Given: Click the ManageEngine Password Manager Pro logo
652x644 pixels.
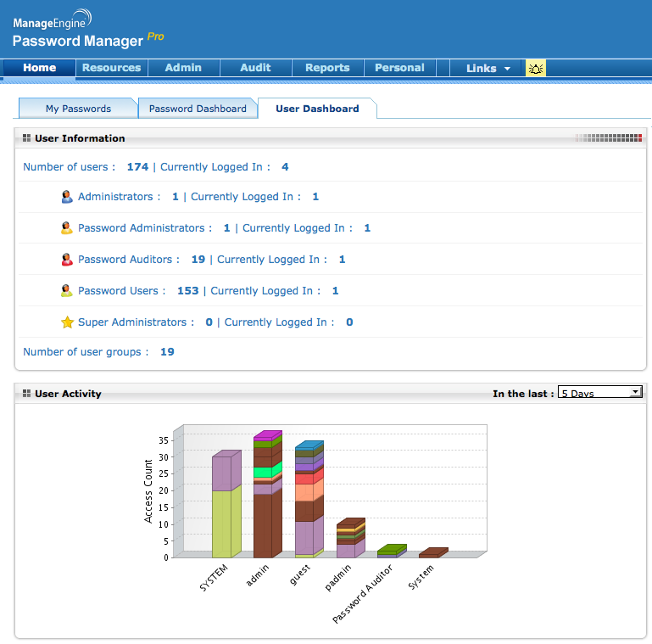Looking at the screenshot, I should coord(87,29).
